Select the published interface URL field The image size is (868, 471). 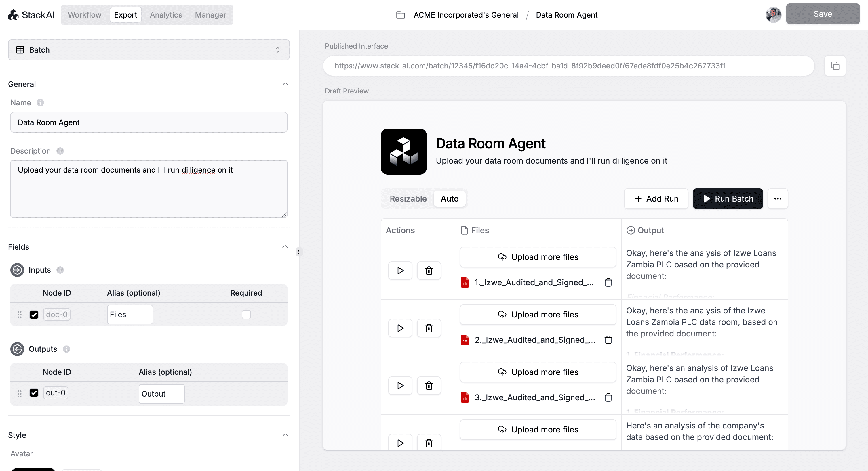coord(568,66)
